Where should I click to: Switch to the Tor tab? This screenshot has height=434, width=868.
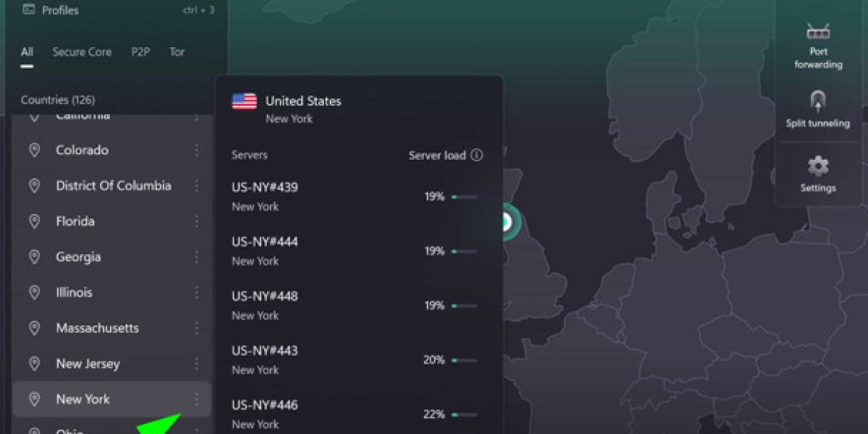click(x=176, y=51)
